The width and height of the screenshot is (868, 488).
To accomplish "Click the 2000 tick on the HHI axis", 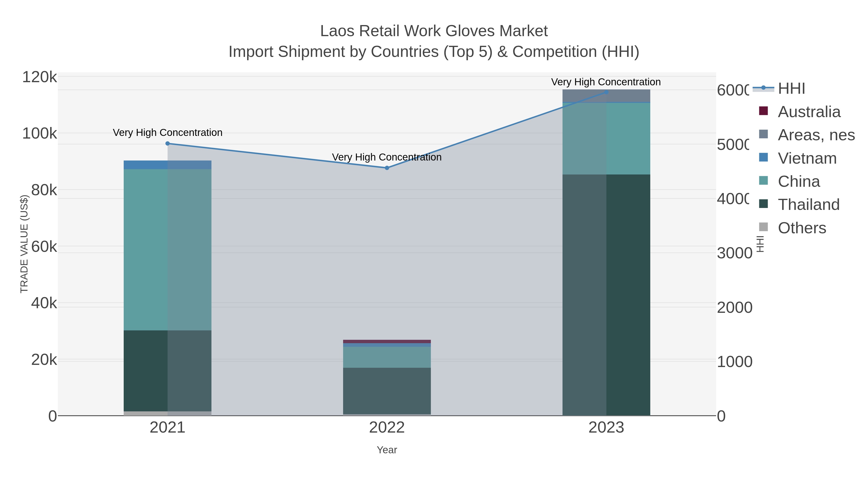I will pyautogui.click(x=735, y=308).
